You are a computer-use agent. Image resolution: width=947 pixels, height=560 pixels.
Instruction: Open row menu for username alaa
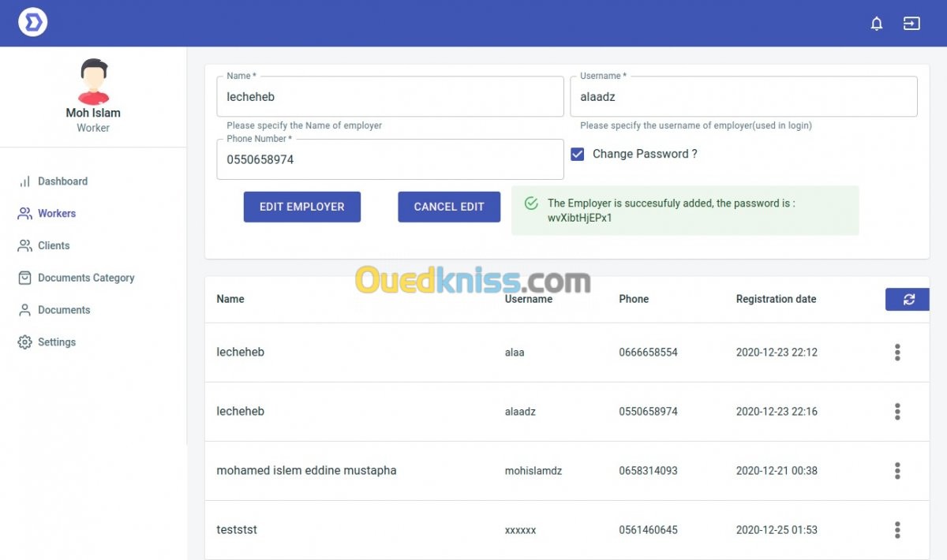coord(897,353)
